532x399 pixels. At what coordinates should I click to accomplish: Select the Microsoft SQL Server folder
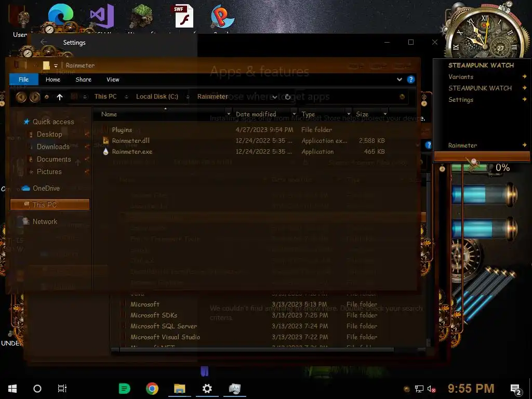click(x=164, y=326)
